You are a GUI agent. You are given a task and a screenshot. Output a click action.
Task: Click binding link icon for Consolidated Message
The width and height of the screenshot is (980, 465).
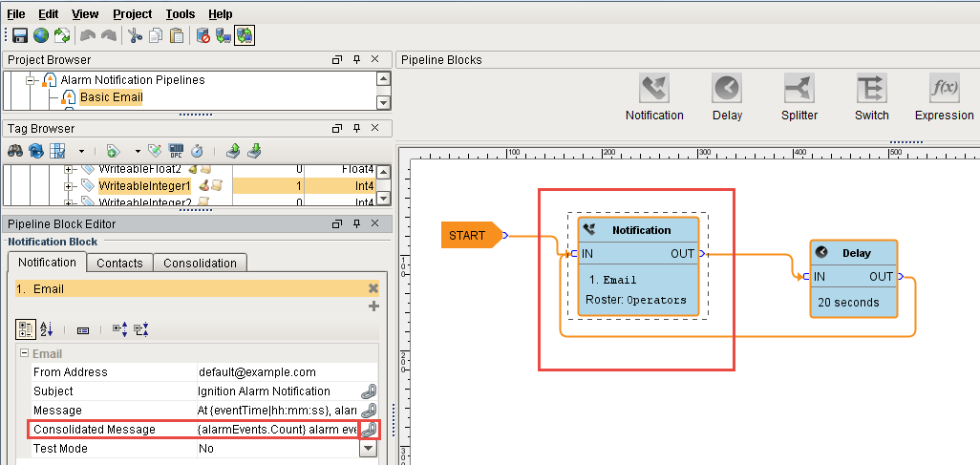pyautogui.click(x=369, y=430)
